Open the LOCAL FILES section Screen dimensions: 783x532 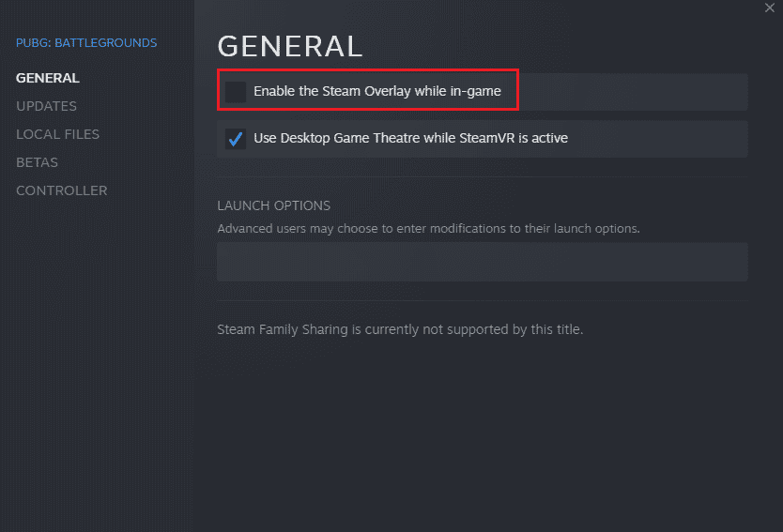coord(57,134)
